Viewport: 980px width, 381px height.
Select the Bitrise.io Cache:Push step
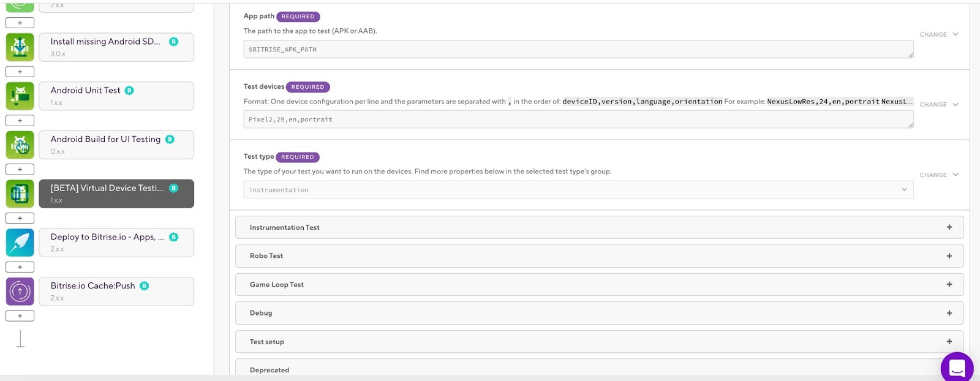pos(116,292)
